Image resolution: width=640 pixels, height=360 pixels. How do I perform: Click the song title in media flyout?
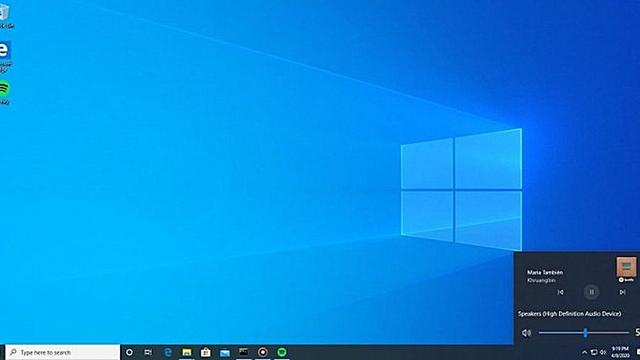click(x=545, y=272)
